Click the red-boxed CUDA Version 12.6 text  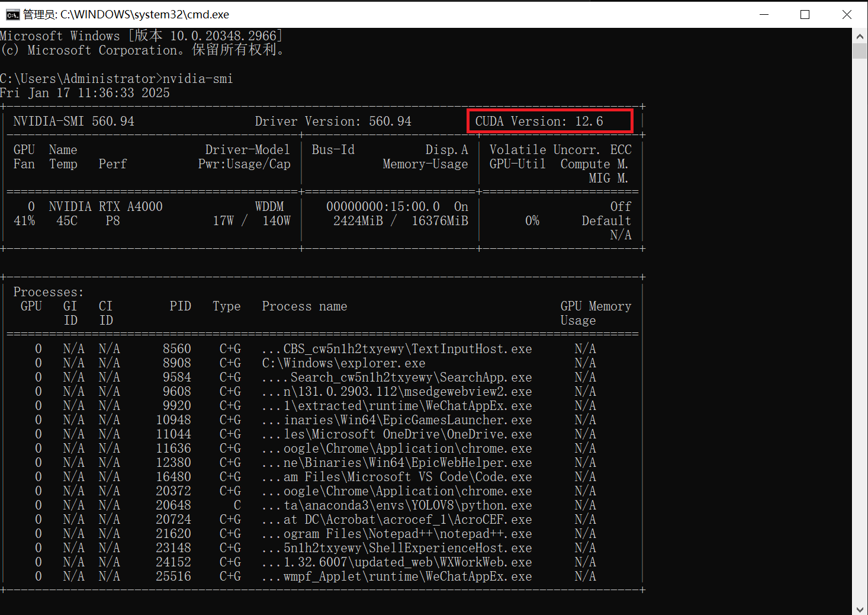(539, 121)
